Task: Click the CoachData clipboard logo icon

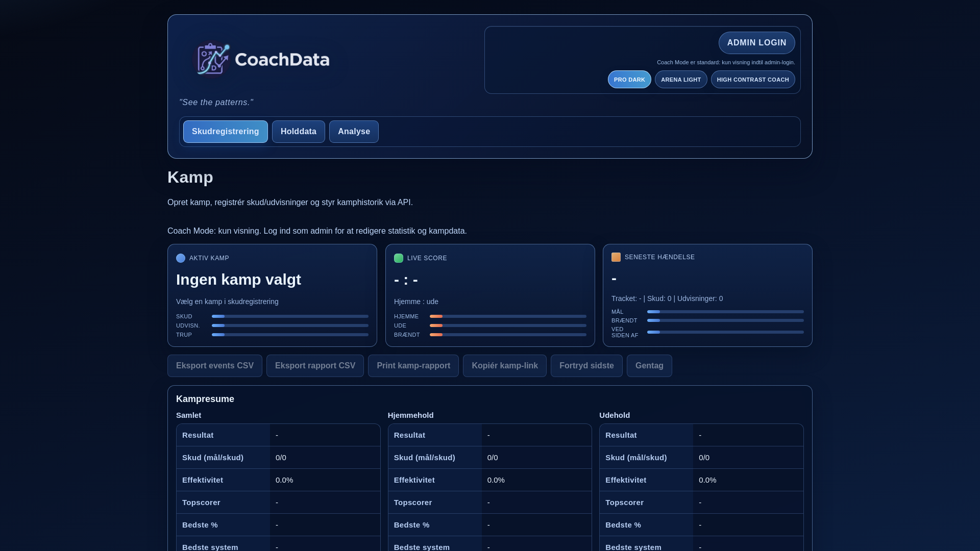Action: coord(212,59)
